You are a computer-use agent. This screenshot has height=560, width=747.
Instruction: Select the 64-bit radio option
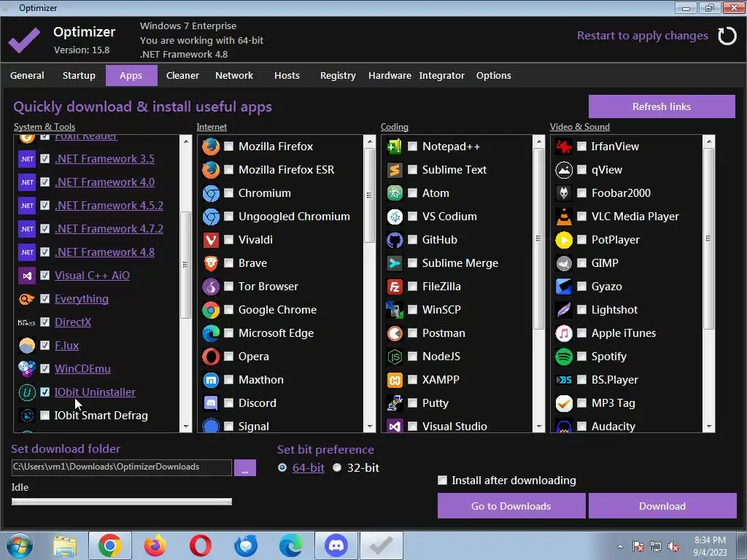pyautogui.click(x=282, y=467)
